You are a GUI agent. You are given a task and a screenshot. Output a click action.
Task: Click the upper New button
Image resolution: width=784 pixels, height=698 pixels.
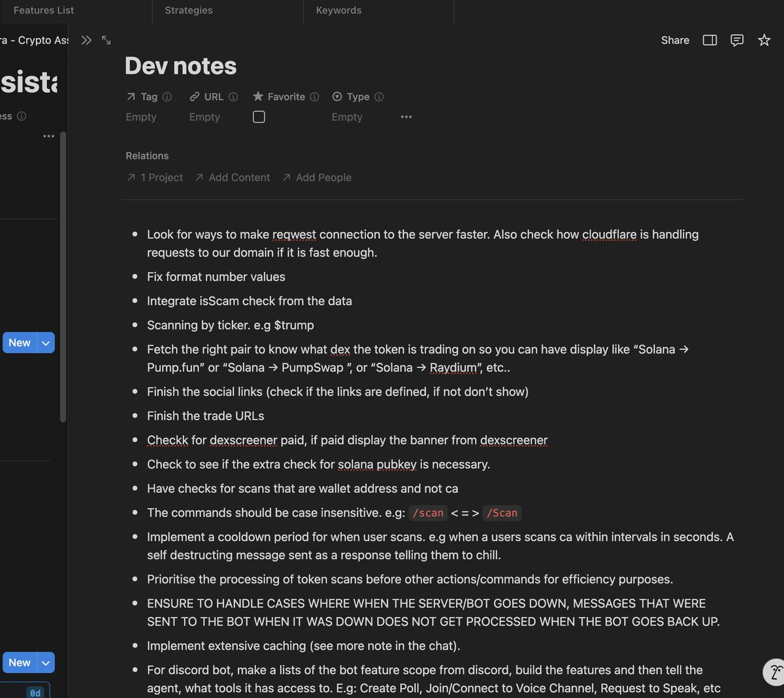tap(20, 342)
